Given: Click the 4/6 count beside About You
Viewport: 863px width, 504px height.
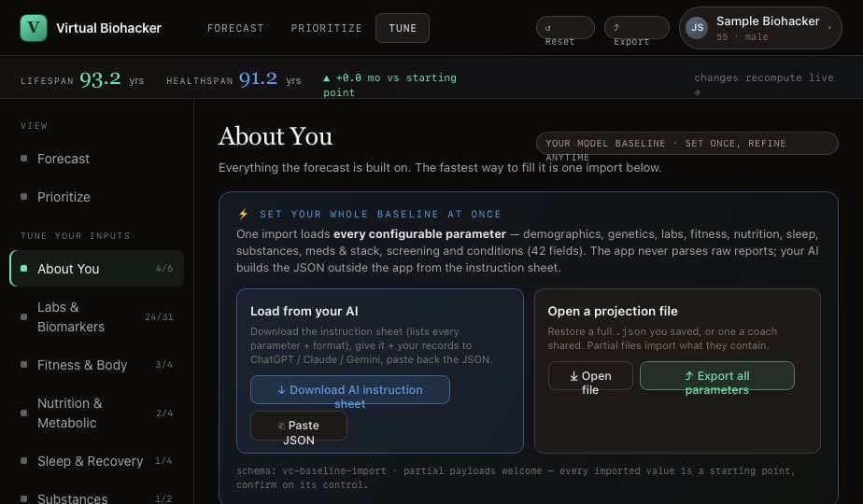Looking at the screenshot, I should click(x=164, y=269).
